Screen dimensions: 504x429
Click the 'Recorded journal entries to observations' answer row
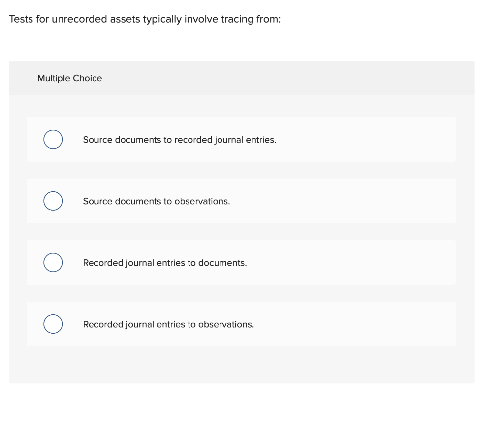click(168, 324)
